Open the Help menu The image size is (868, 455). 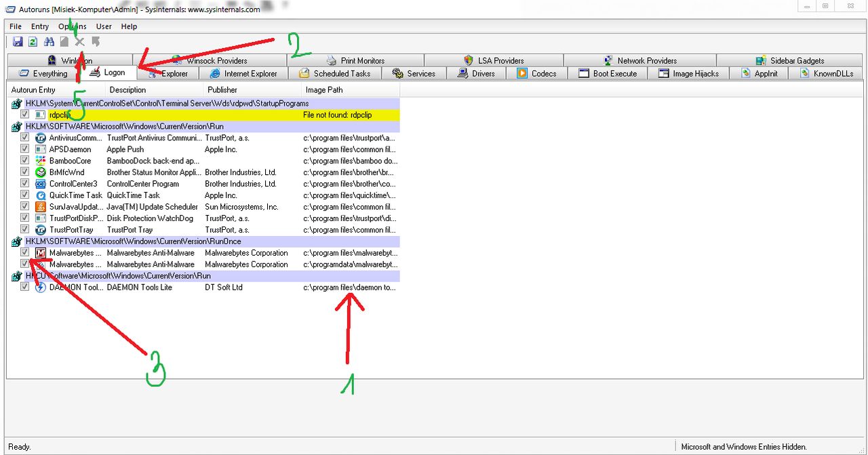(x=129, y=26)
